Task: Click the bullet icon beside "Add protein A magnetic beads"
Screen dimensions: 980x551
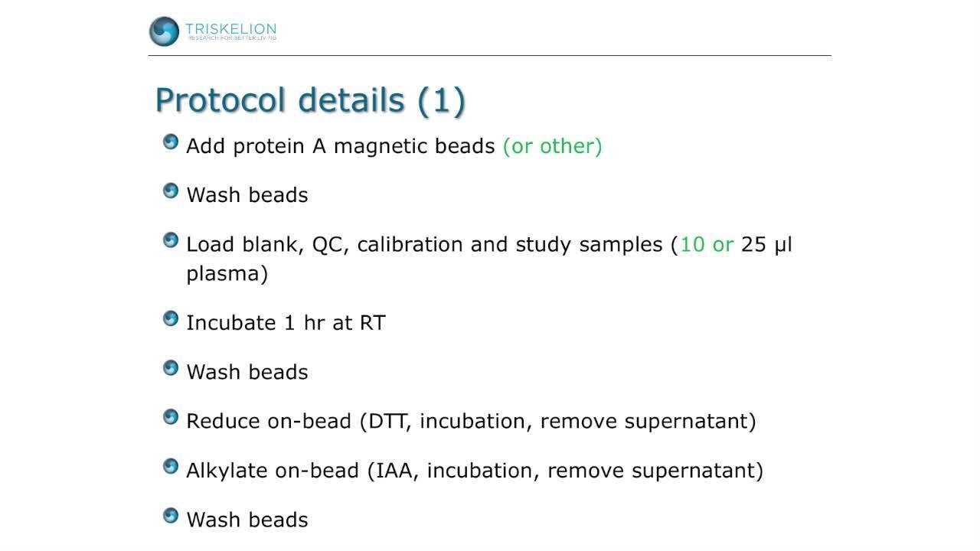Action: 171,142
